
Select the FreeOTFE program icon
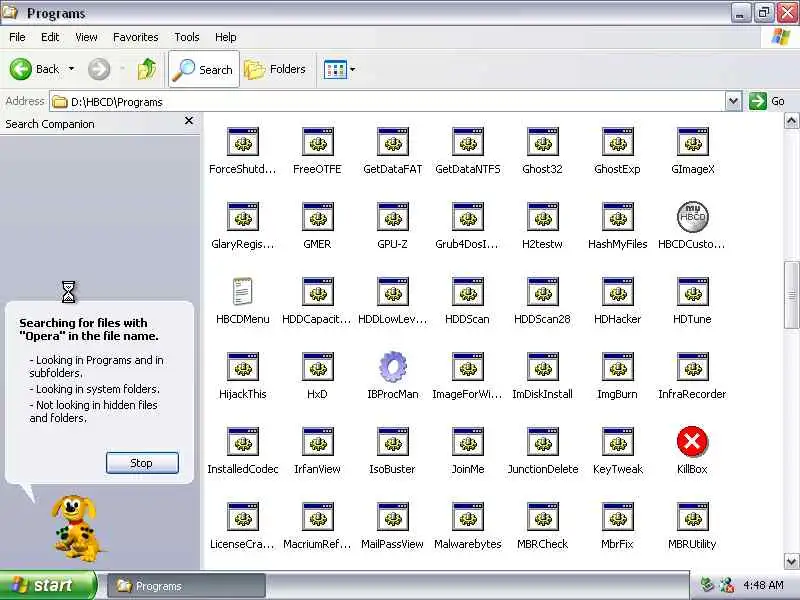(x=318, y=141)
